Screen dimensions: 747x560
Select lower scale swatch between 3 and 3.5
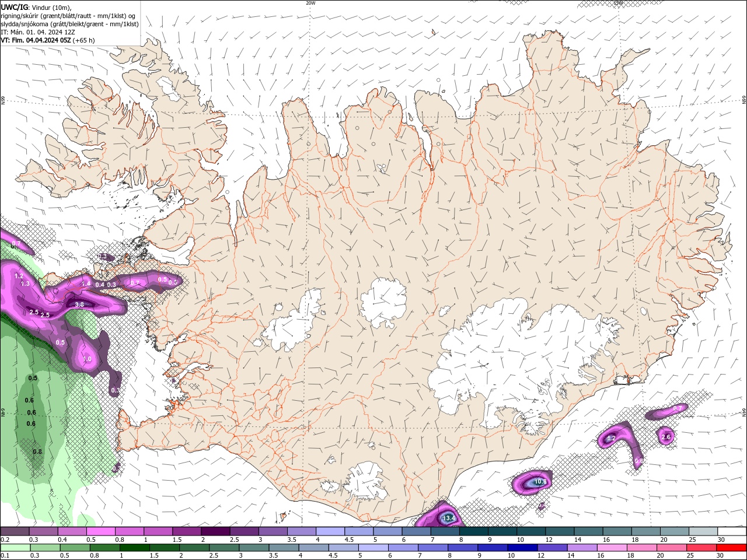pyautogui.click(x=254, y=548)
